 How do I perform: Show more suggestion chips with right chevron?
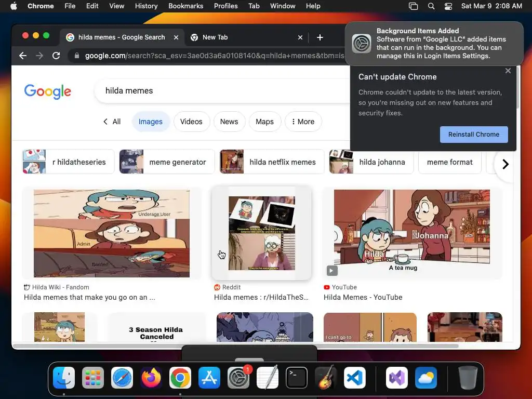(x=505, y=164)
